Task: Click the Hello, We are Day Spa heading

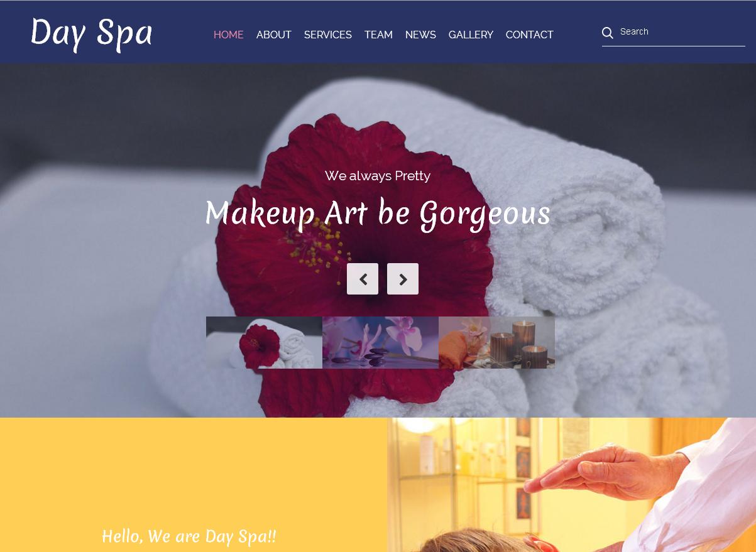Action: click(189, 536)
